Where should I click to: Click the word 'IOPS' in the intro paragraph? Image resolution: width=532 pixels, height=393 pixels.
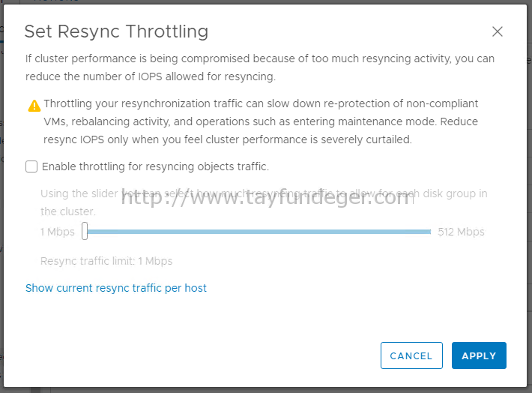pyautogui.click(x=150, y=76)
